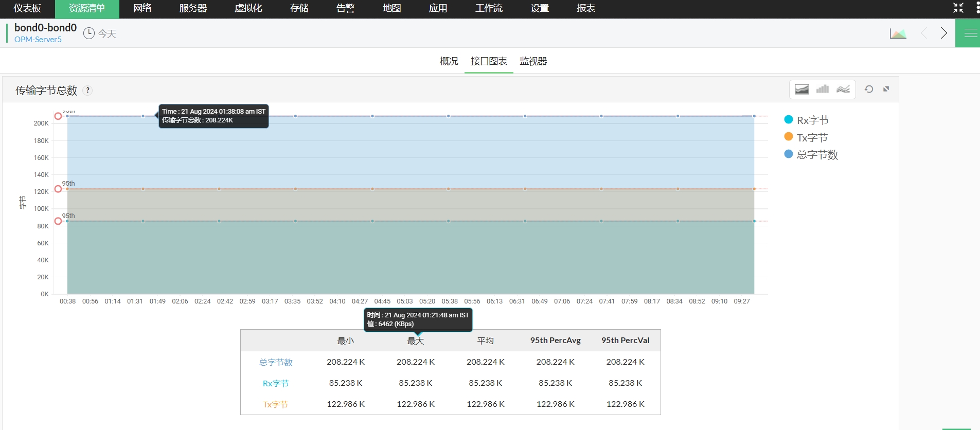Go to previous interface with left arrow
This screenshot has height=430, width=980.
(924, 33)
